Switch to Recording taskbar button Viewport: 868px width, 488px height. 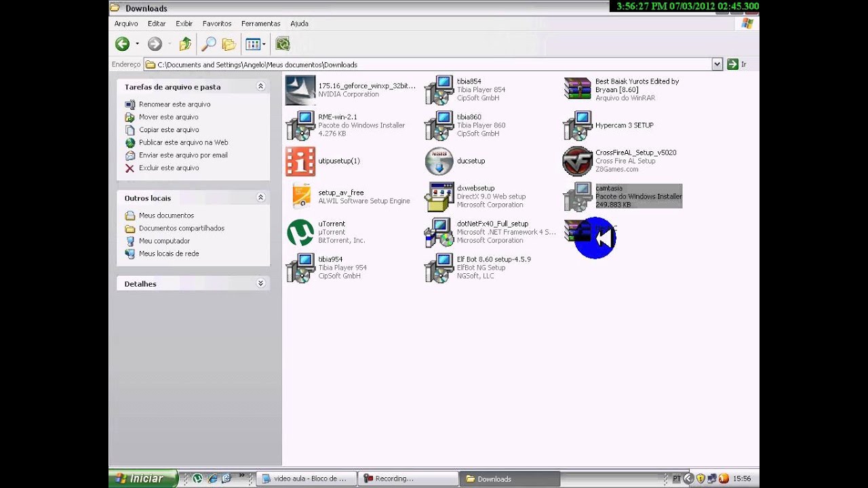tap(407, 479)
